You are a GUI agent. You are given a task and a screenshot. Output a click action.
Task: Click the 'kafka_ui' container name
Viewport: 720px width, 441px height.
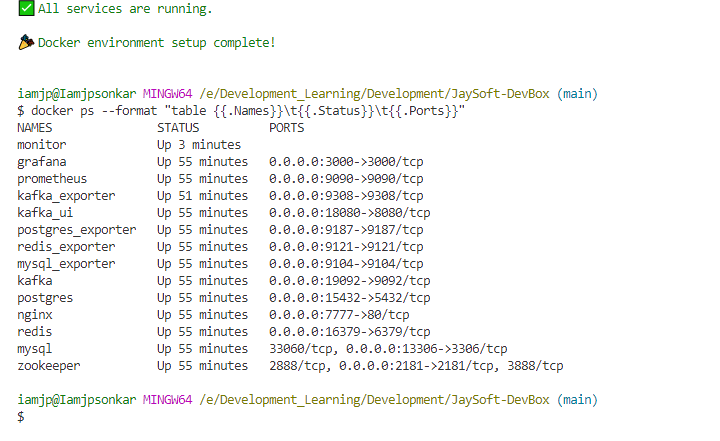tap(45, 213)
